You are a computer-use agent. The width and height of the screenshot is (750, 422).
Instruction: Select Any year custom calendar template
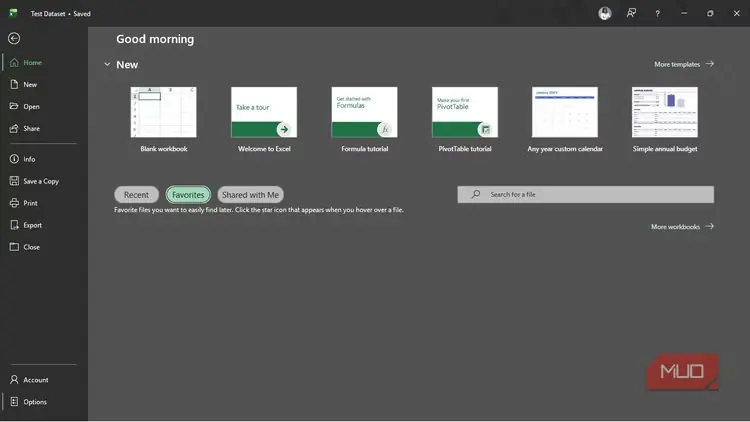click(565, 120)
